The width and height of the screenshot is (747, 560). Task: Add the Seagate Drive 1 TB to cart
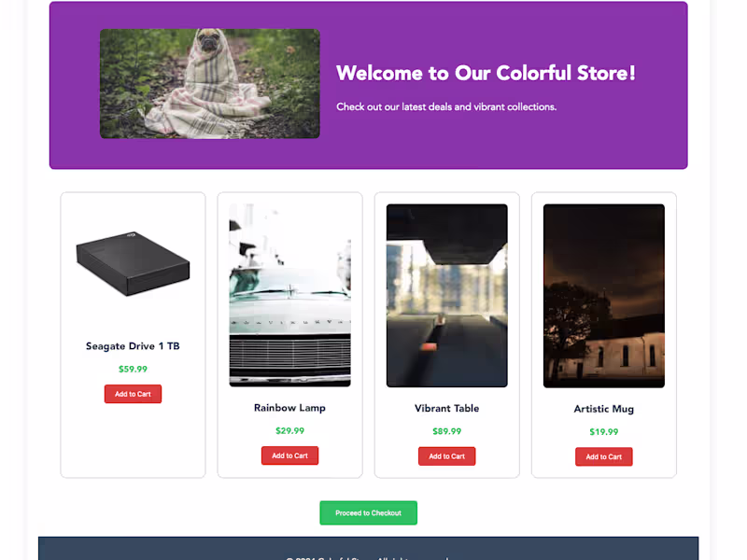click(133, 394)
